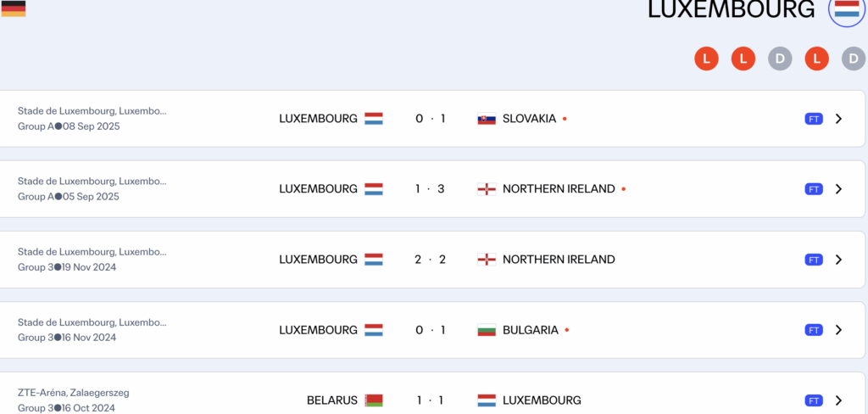Viewport: 868px width, 414px height.
Task: Expand the Luxembourg vs Slovakia match chevron
Action: (x=838, y=119)
